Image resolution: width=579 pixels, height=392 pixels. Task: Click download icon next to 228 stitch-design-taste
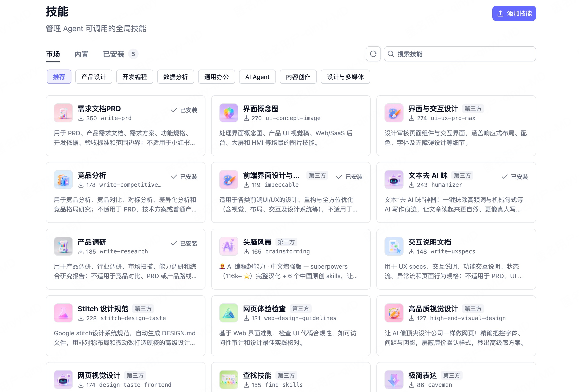[x=81, y=318]
